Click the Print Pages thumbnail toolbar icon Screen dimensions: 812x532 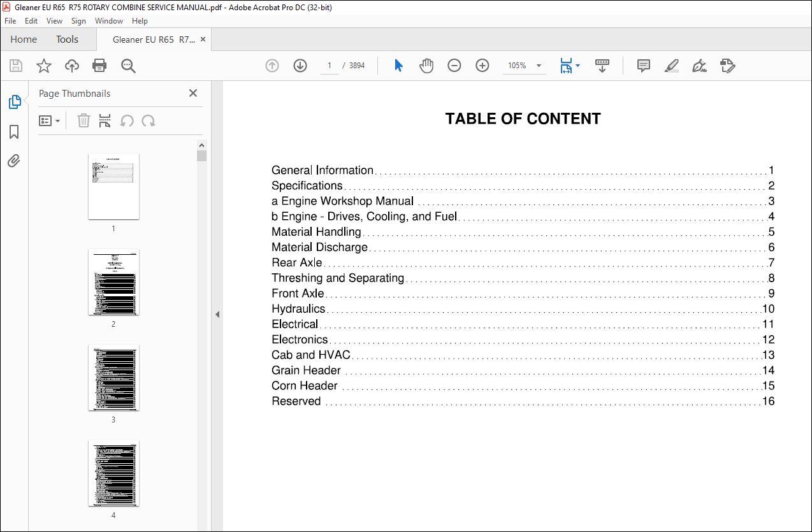(105, 121)
